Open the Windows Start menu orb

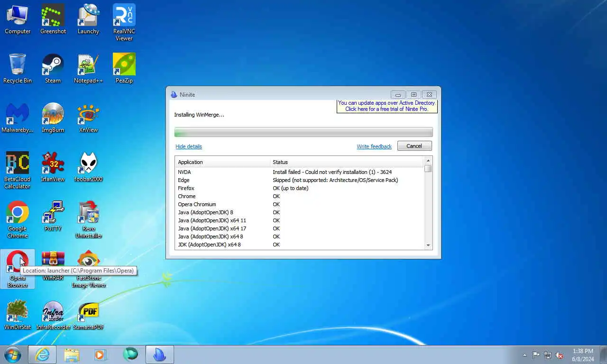13,355
